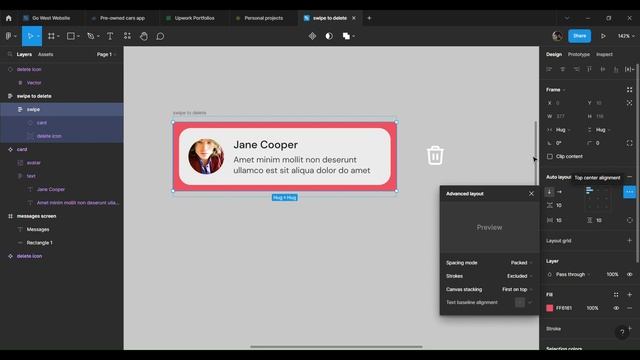Click Align left icon

click(549, 69)
